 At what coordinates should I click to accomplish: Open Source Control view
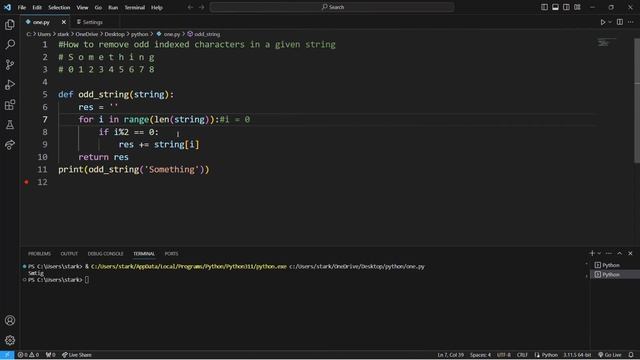click(x=10, y=64)
